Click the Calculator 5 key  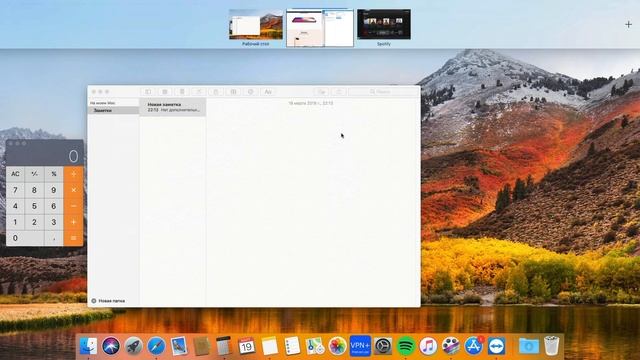(34, 206)
